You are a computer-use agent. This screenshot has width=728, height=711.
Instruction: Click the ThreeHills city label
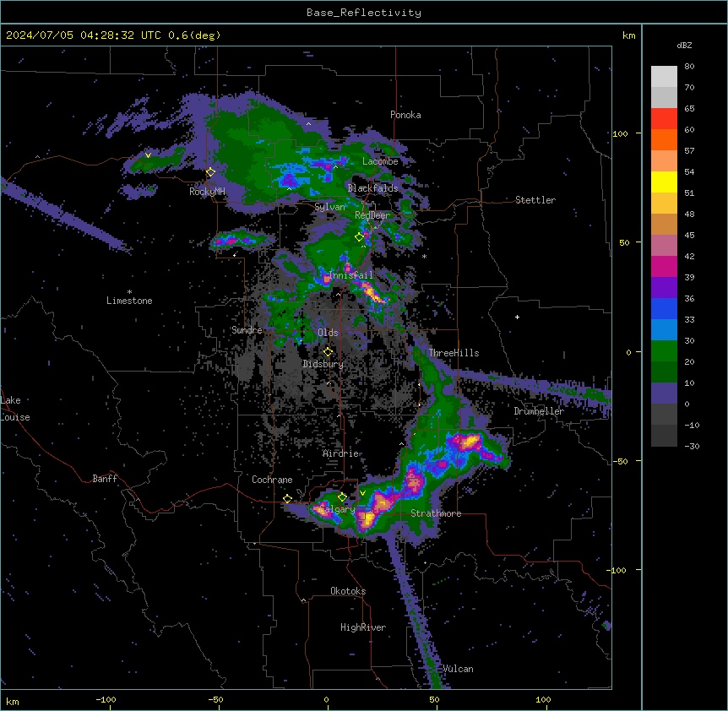tap(454, 353)
